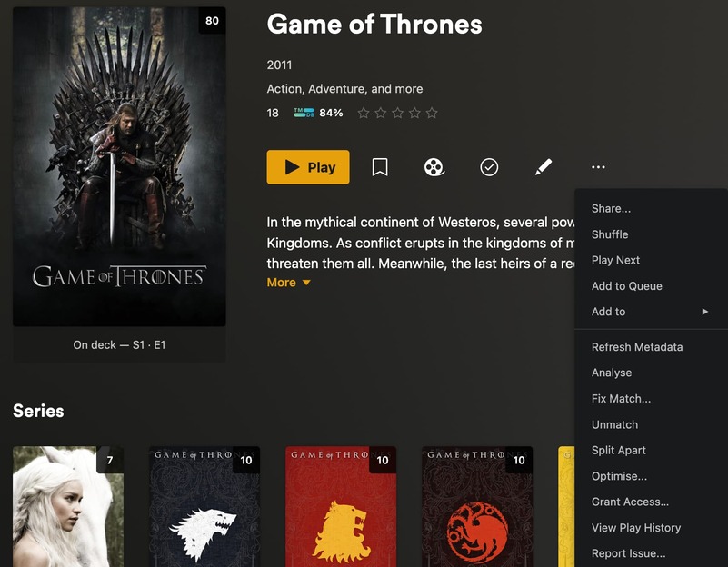
Task: Mark as played using the checkmark circle icon
Action: point(489,167)
